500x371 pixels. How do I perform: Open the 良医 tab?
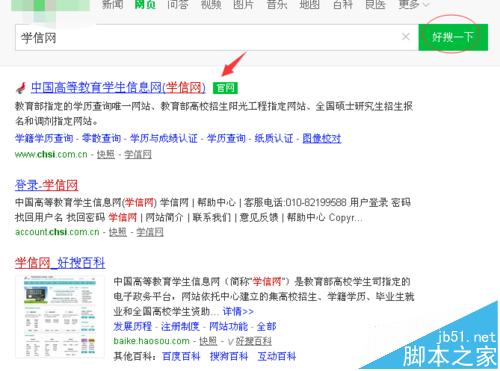point(375,5)
